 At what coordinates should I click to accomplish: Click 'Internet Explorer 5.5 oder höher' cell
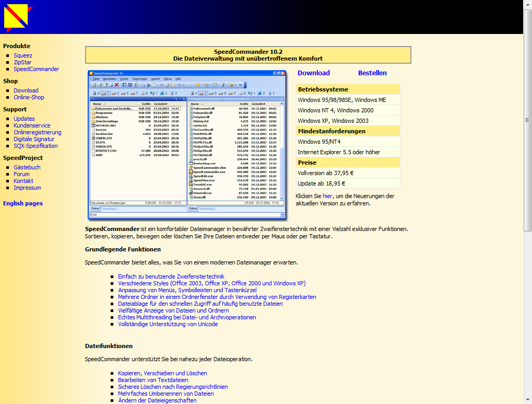tap(348, 152)
